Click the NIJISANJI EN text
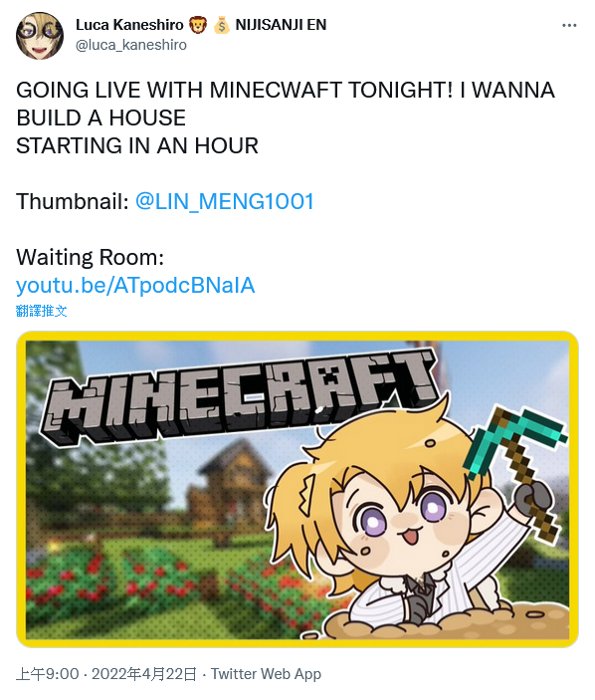595x700 pixels. tap(281, 25)
